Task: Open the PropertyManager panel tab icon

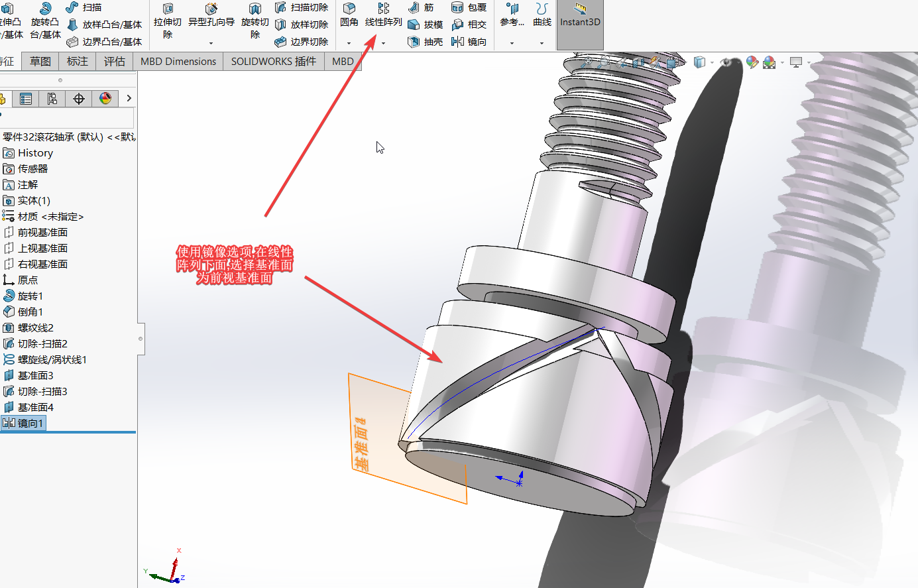Action: click(x=26, y=99)
